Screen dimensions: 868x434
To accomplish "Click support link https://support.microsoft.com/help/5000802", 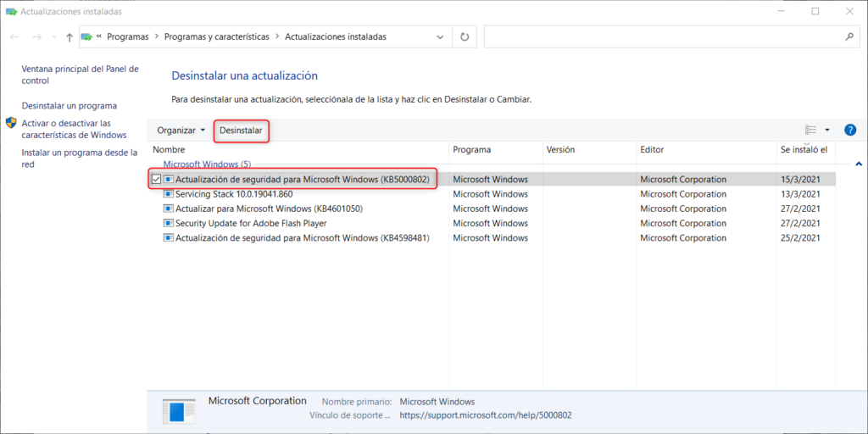I will coord(486,415).
